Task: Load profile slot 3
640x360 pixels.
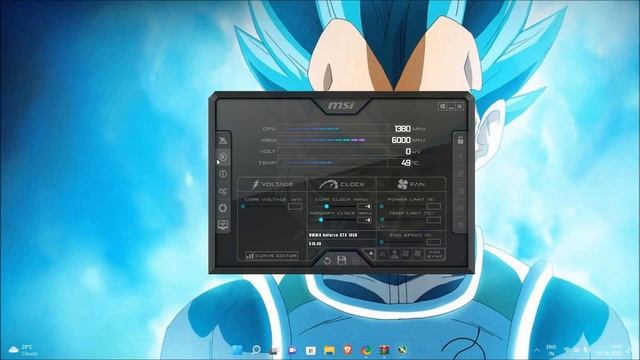Action: (x=460, y=191)
